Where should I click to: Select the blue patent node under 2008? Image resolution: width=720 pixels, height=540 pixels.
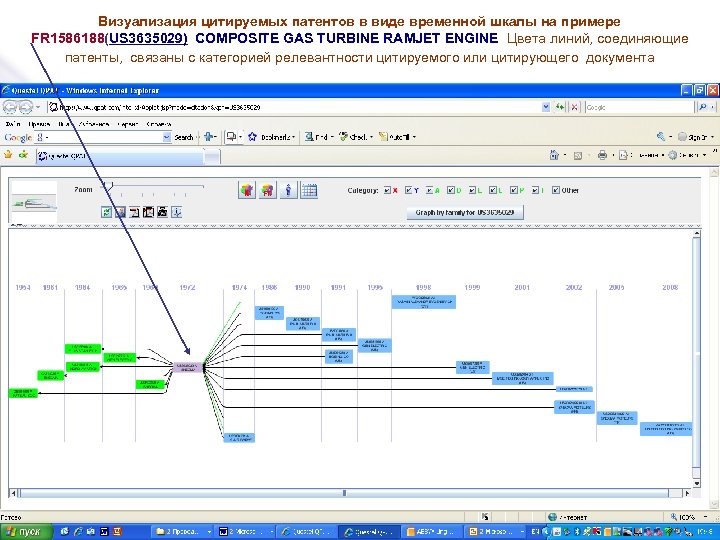pos(666,429)
